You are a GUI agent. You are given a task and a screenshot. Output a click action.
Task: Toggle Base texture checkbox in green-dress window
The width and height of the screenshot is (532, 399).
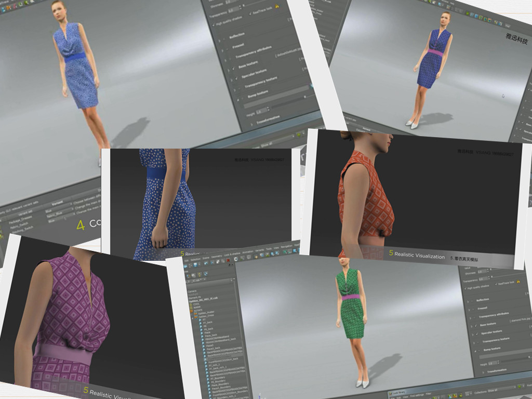pyautogui.click(x=476, y=326)
